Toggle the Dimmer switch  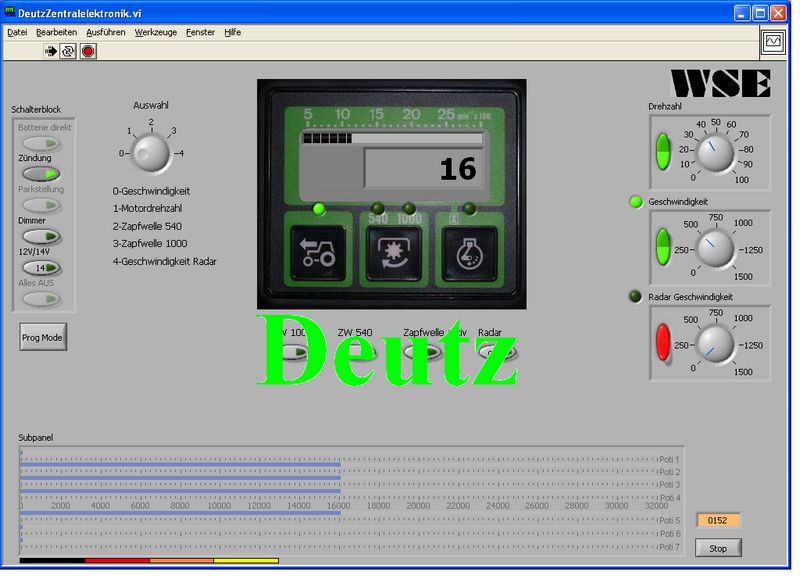[42, 237]
